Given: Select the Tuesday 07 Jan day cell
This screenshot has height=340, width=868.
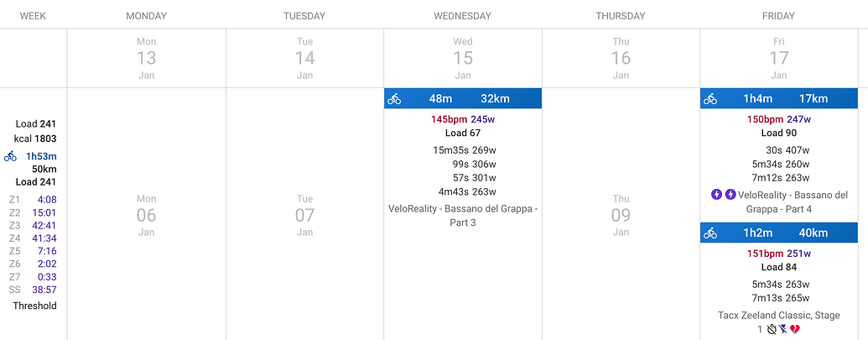Looking at the screenshot, I should click(304, 214).
